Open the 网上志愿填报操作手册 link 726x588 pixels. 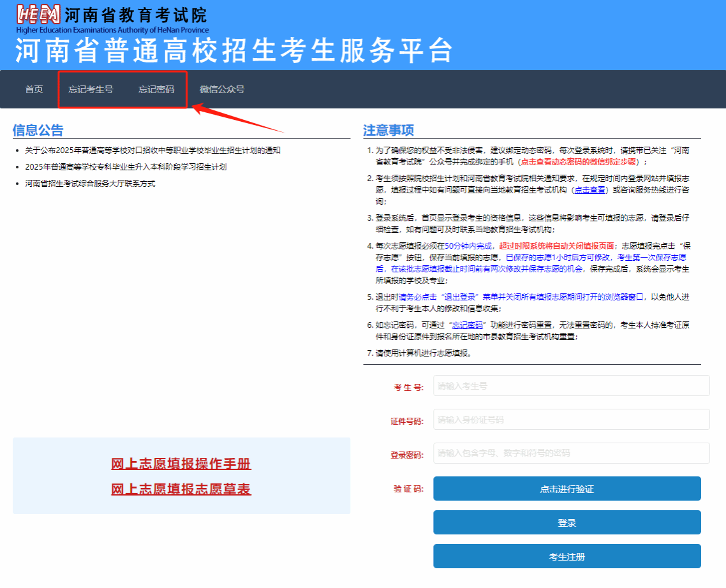pos(181,464)
